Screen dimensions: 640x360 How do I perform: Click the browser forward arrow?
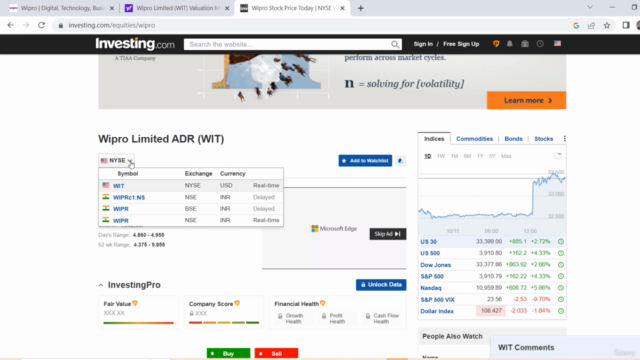click(26, 25)
